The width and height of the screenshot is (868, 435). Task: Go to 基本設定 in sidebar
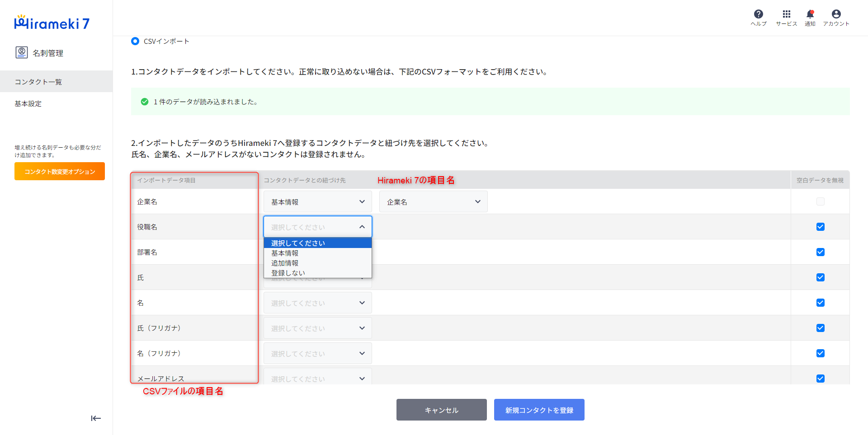(x=56, y=103)
